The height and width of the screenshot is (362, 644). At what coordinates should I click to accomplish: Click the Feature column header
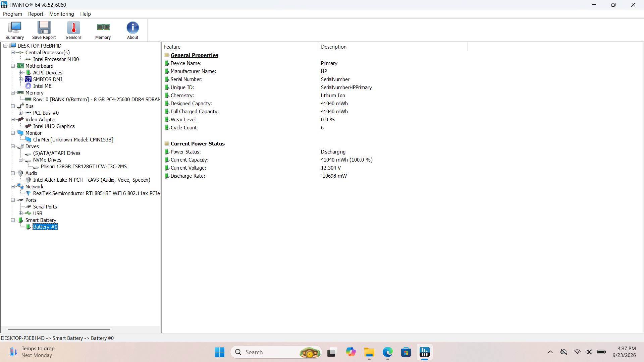click(x=240, y=47)
